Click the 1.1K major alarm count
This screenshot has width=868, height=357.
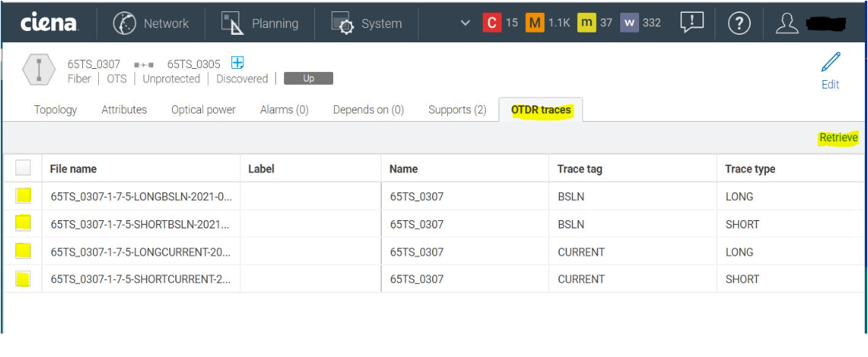[559, 23]
